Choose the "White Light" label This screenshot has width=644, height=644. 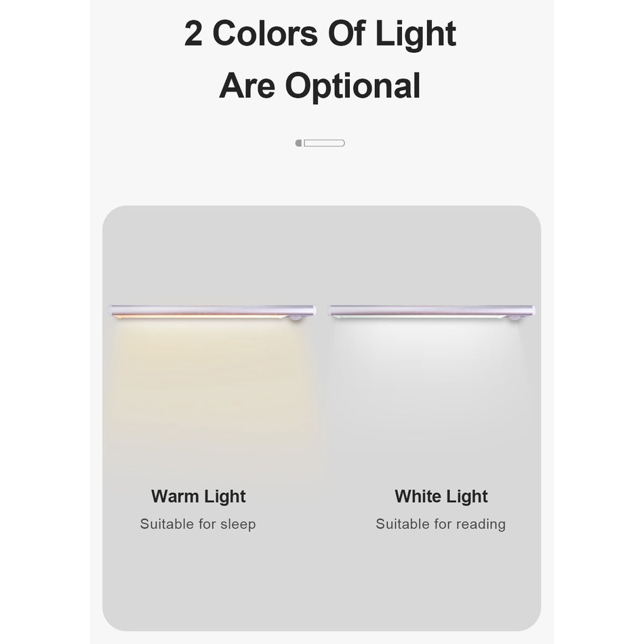pyautogui.click(x=441, y=496)
